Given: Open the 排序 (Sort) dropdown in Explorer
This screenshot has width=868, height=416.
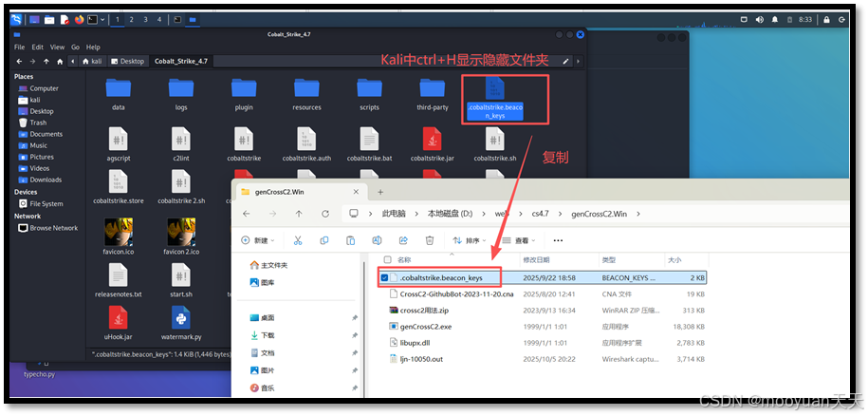Looking at the screenshot, I should 470,240.
